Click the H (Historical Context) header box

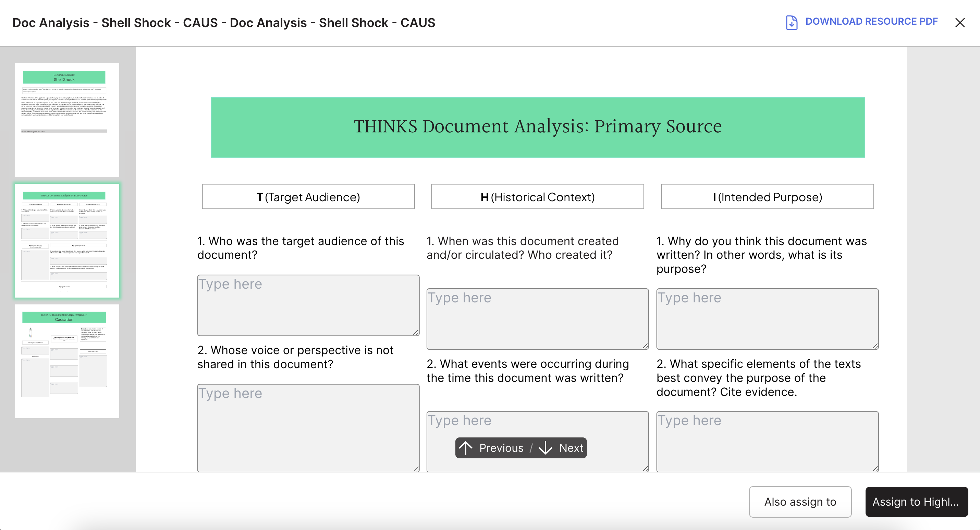tap(537, 197)
